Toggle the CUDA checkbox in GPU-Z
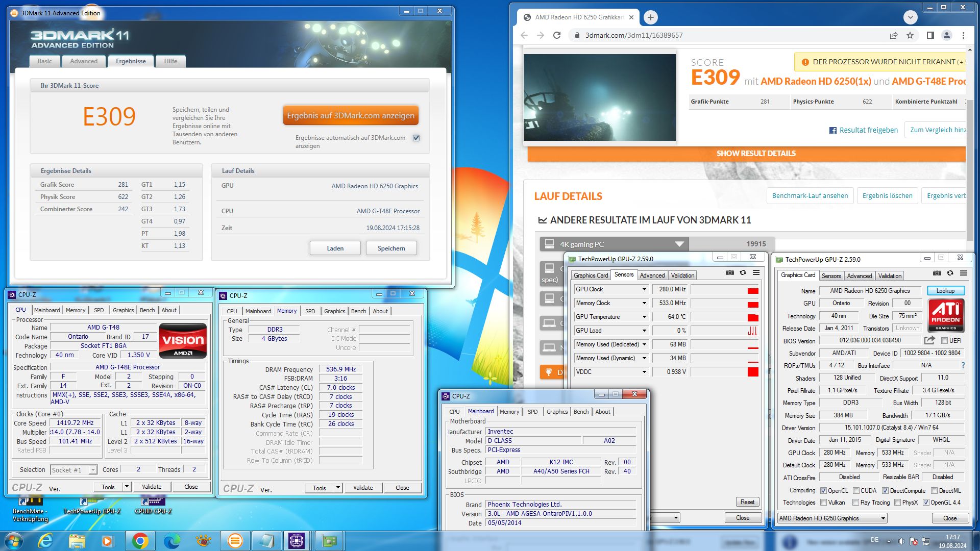 pyautogui.click(x=856, y=491)
